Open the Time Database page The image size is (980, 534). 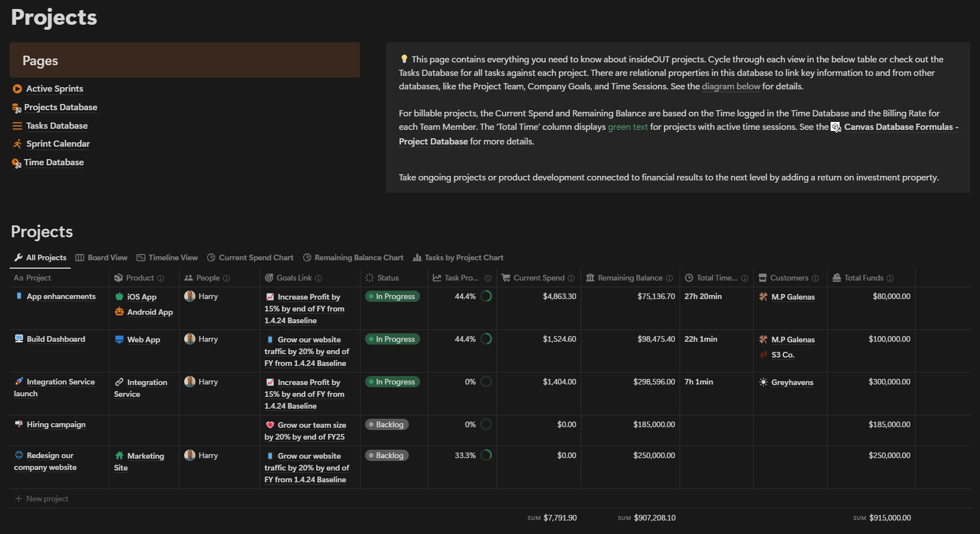point(54,162)
